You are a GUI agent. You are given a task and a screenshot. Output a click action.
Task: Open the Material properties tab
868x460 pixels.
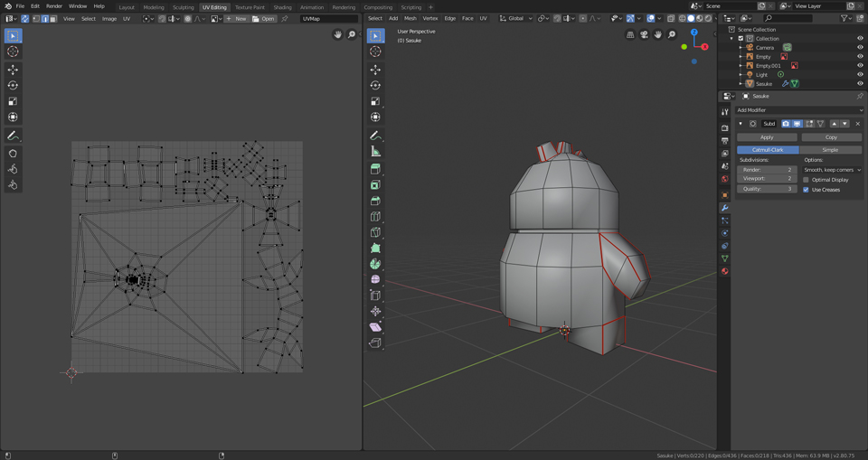coord(725,271)
